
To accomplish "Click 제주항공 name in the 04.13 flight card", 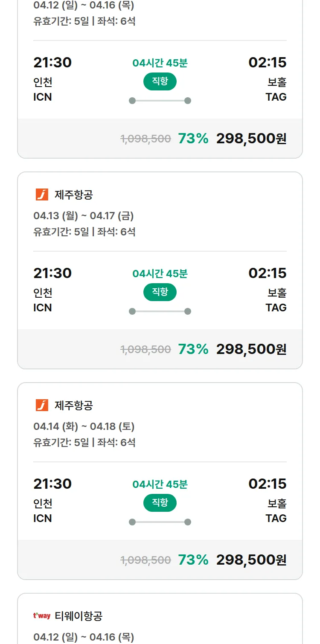I will 74,195.
